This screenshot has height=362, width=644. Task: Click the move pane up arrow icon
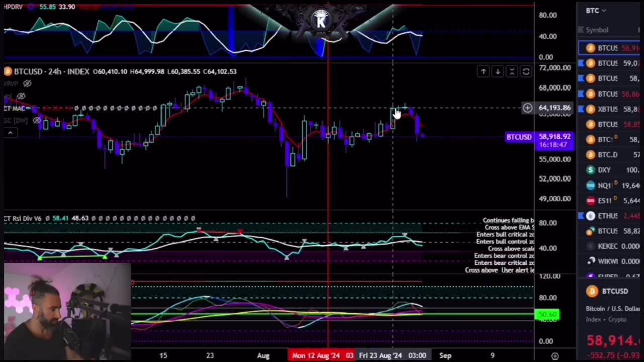coord(483,72)
